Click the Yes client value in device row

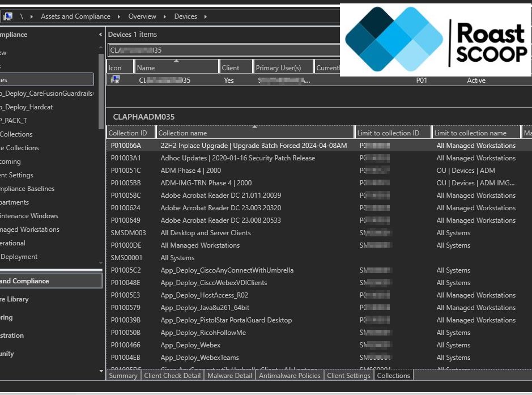[229, 80]
